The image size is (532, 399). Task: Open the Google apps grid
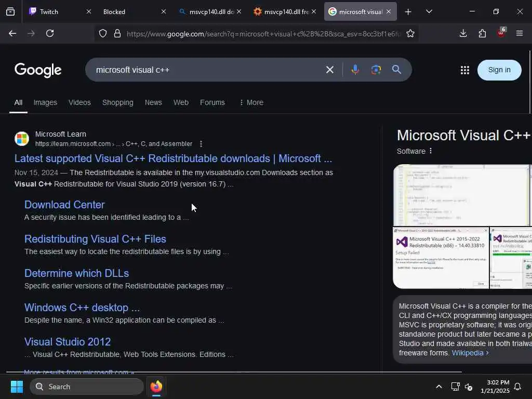[465, 70]
